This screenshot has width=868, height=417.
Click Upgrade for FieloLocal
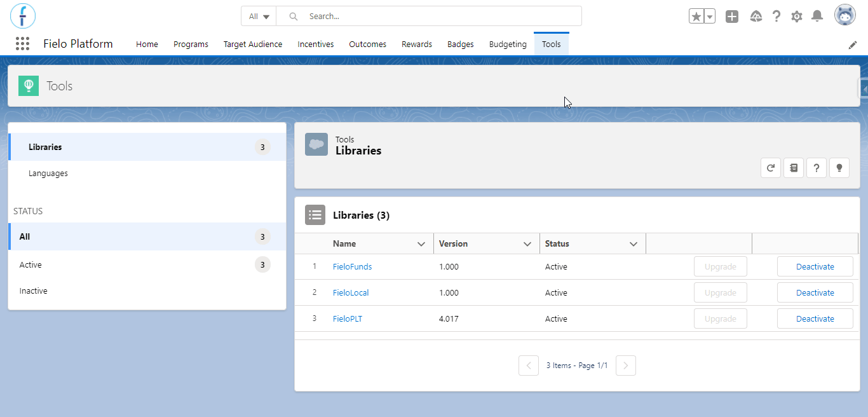point(721,293)
